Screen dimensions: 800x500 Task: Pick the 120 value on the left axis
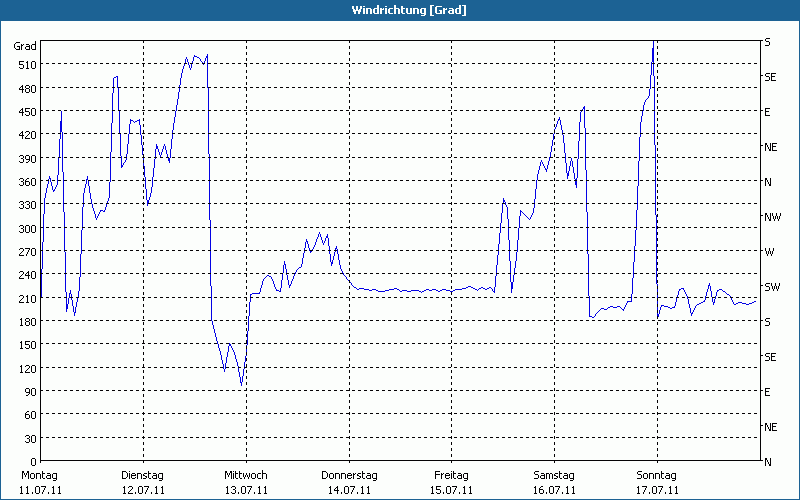(x=28, y=368)
